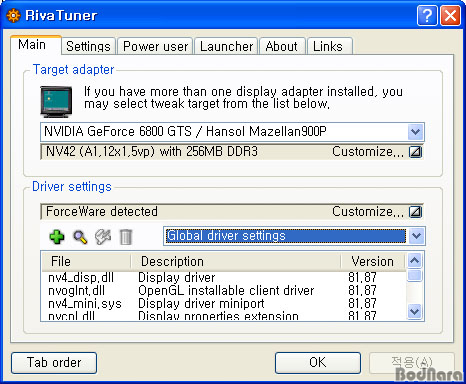Click the driver list scroll down arrow
The height and width of the screenshot is (384, 466).
(x=414, y=312)
